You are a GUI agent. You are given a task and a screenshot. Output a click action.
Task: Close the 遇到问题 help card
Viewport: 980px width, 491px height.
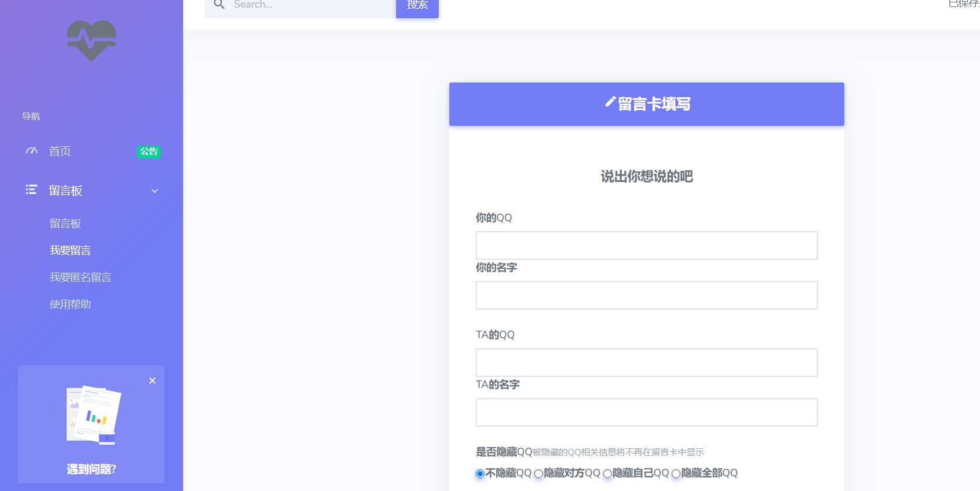pos(152,380)
